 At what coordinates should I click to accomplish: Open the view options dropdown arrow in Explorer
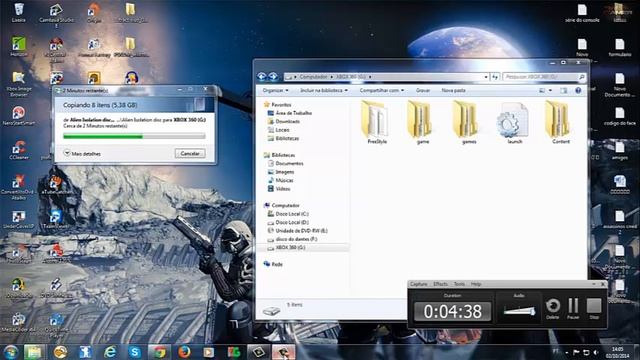(x=550, y=91)
